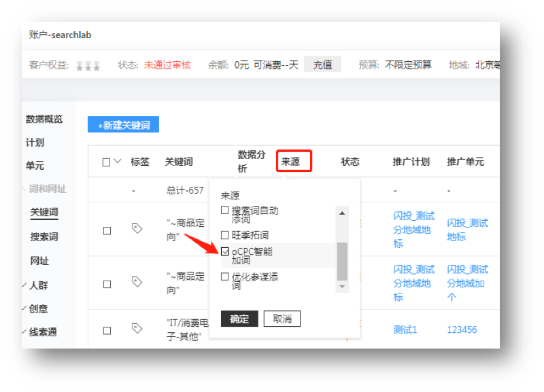544x392 pixels.
Task: Click the 总计-657 total cell
Action: tap(185, 190)
